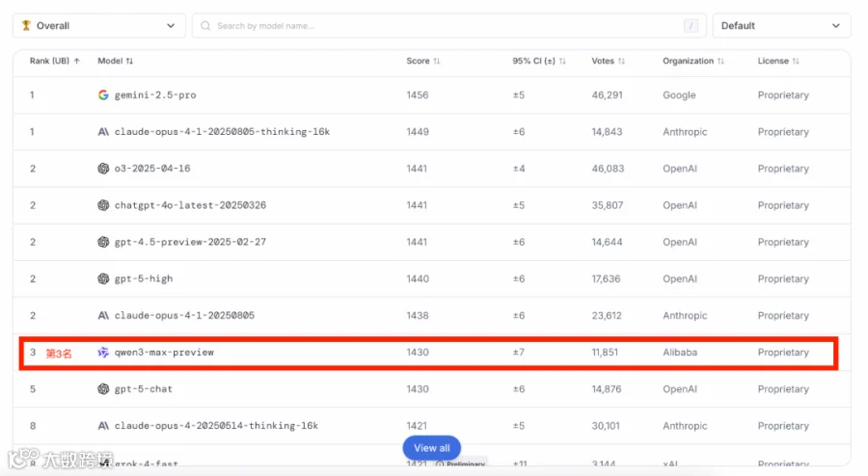Sort the table by Model column
Viewport: 868px width, 476px height.
click(115, 61)
